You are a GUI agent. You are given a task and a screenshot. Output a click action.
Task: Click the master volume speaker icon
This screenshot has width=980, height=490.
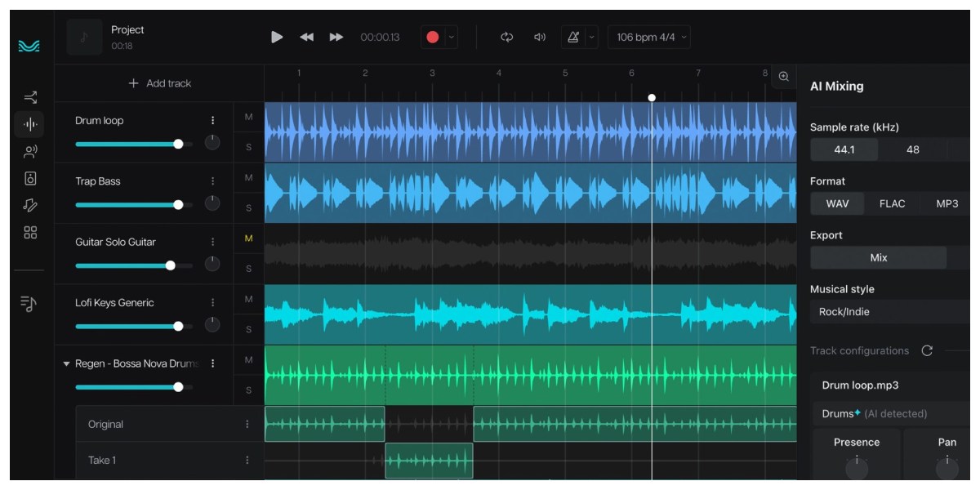pyautogui.click(x=539, y=37)
